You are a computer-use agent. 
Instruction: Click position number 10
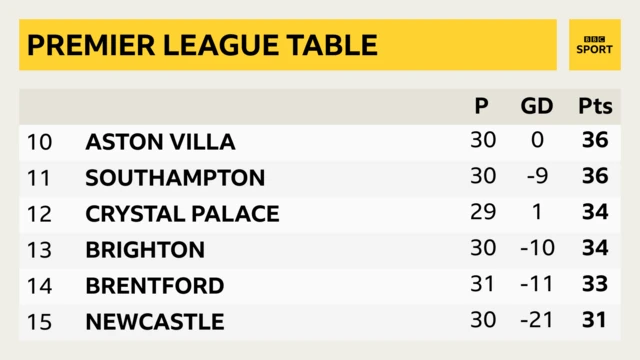(40, 142)
